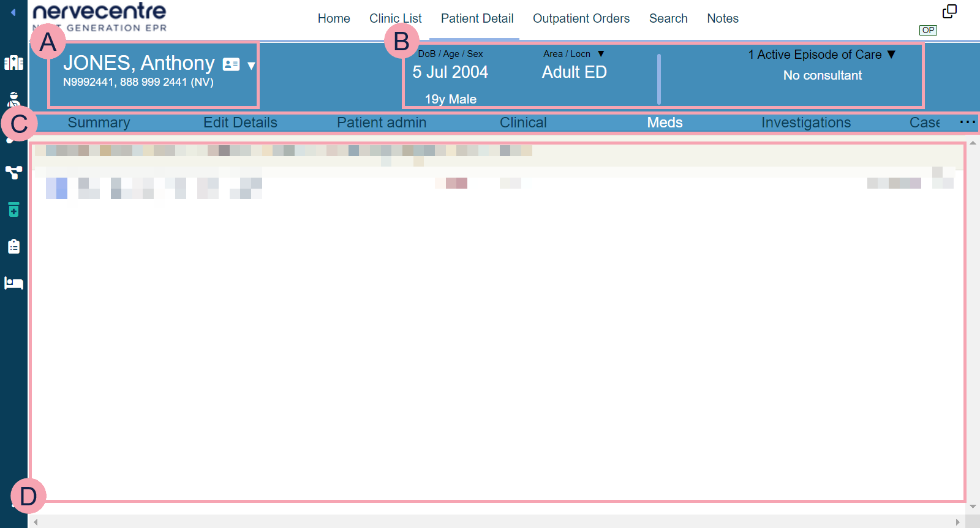
Task: Select the Clinical tab
Action: 522,123
